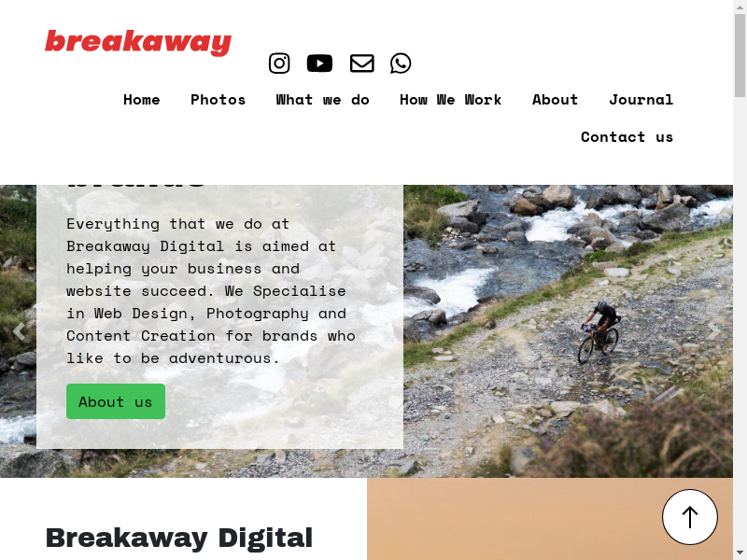The width and height of the screenshot is (747, 560).
Task: Select the What we do menu item
Action: click(x=322, y=100)
